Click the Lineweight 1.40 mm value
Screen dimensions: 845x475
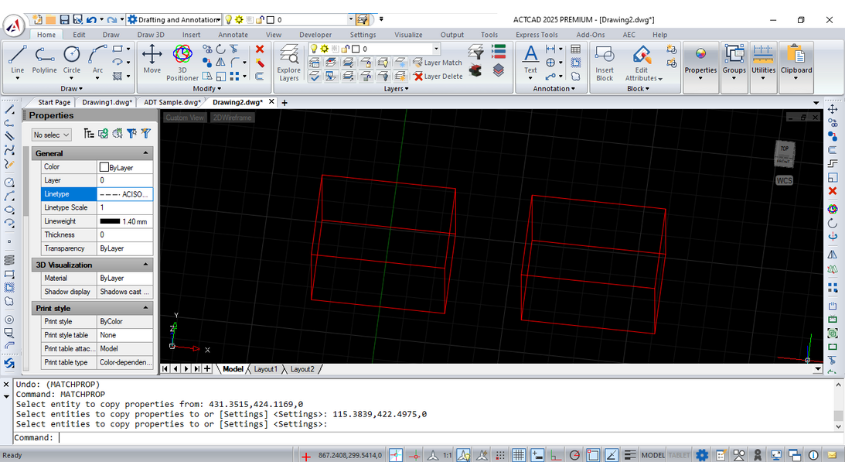coord(124,222)
